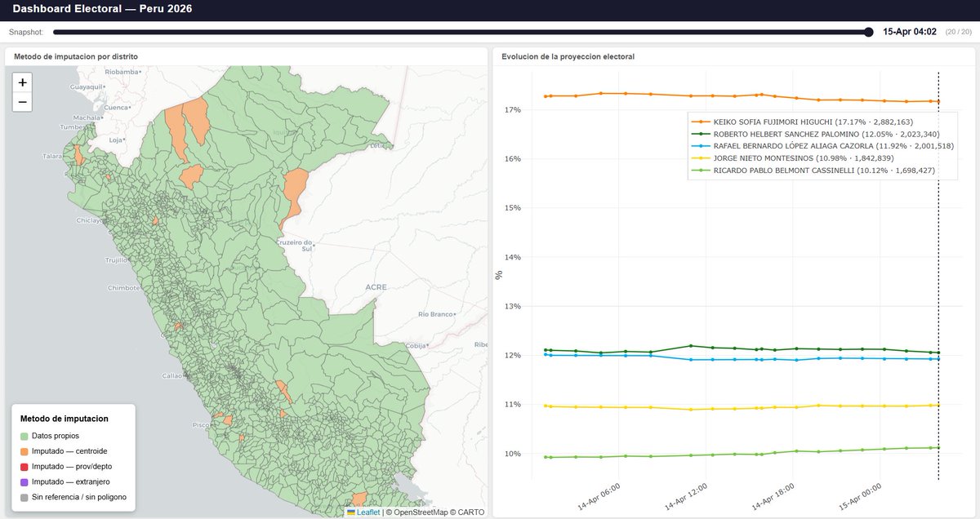980x519 pixels.
Task: Click the snapshot slider handle
Action: [868, 32]
